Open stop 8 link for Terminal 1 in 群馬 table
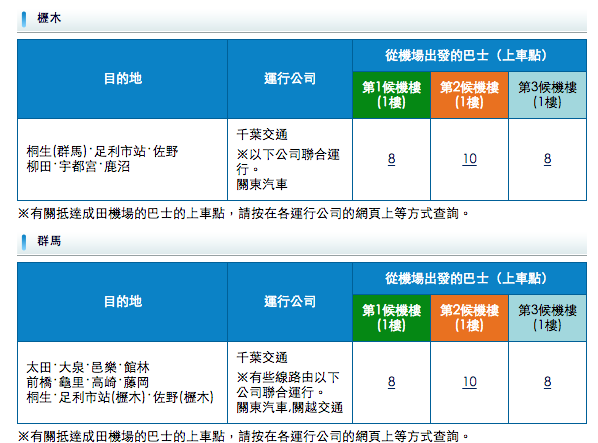 click(x=391, y=382)
